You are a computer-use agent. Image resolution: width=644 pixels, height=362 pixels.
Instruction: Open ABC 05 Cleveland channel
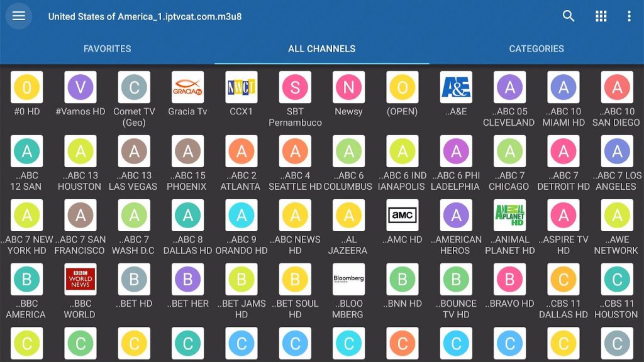[509, 87]
